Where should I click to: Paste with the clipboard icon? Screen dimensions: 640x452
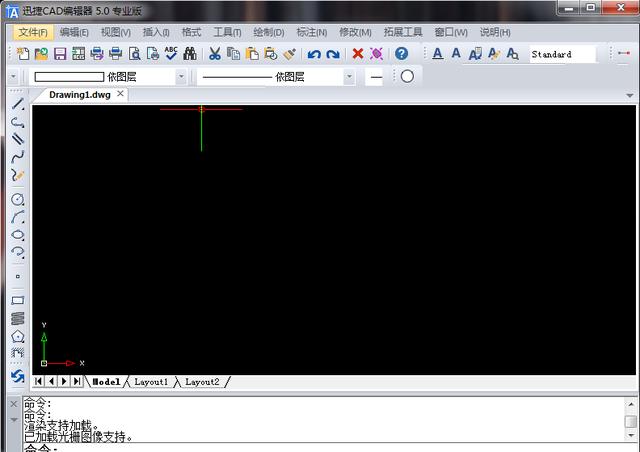tap(252, 53)
